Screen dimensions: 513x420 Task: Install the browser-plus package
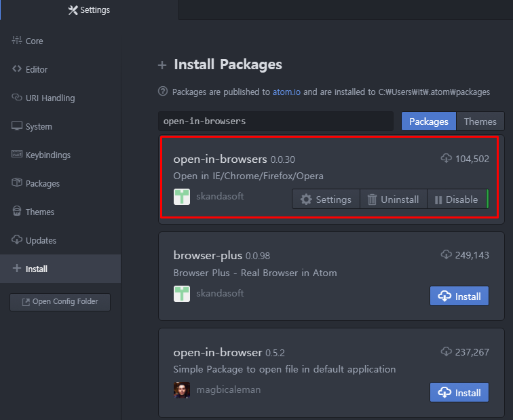coord(459,296)
